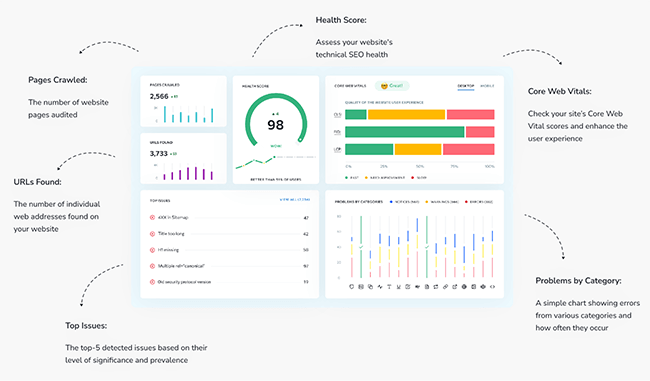Select the pulse/activity category icon under the chart

pyautogui.click(x=380, y=286)
